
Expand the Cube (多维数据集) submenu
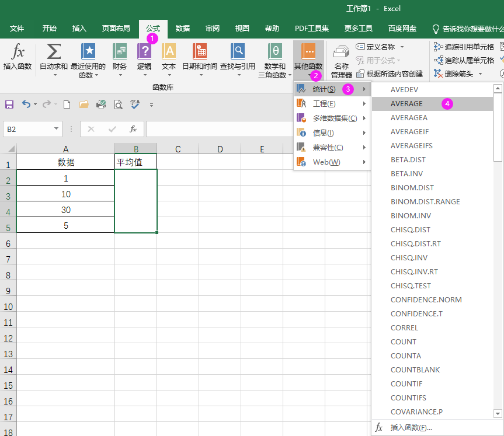coord(332,118)
